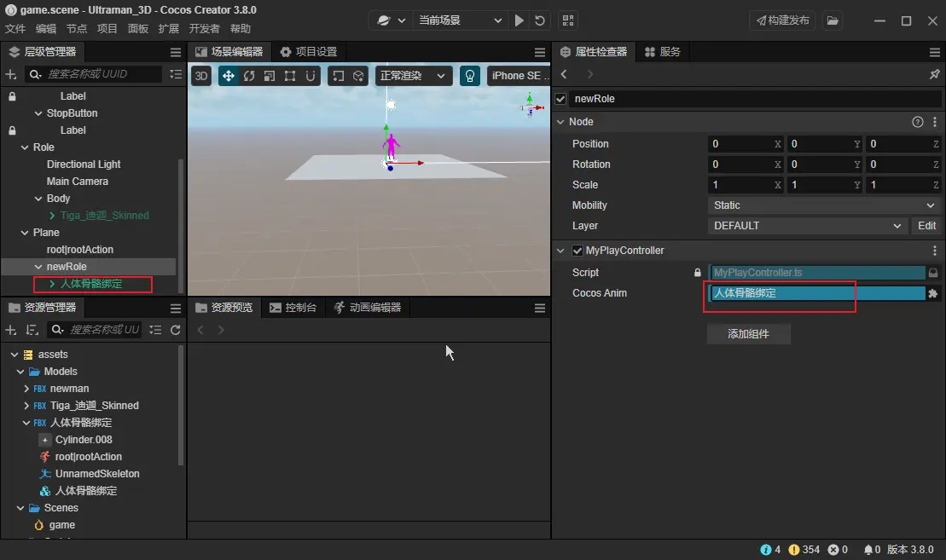Open the Mobility dropdown
Viewport: 946px width, 560px height.
click(823, 205)
